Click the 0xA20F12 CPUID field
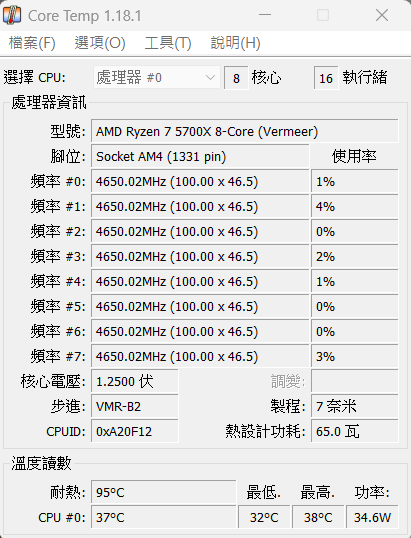The image size is (411, 538). pyautogui.click(x=135, y=432)
